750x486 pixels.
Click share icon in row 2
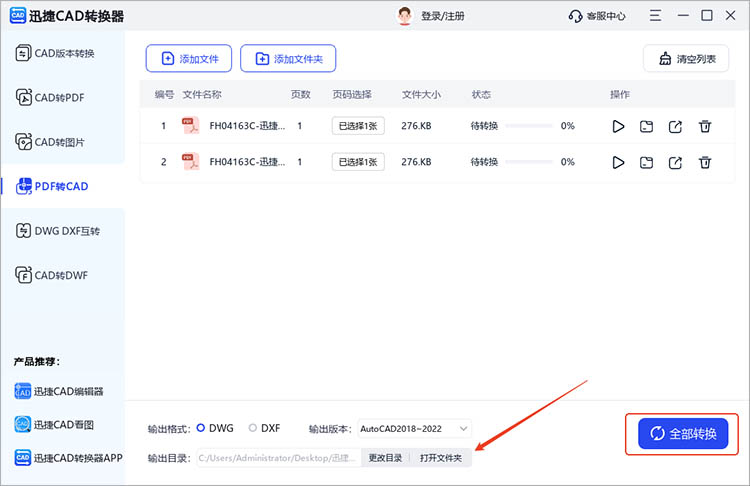tap(675, 163)
